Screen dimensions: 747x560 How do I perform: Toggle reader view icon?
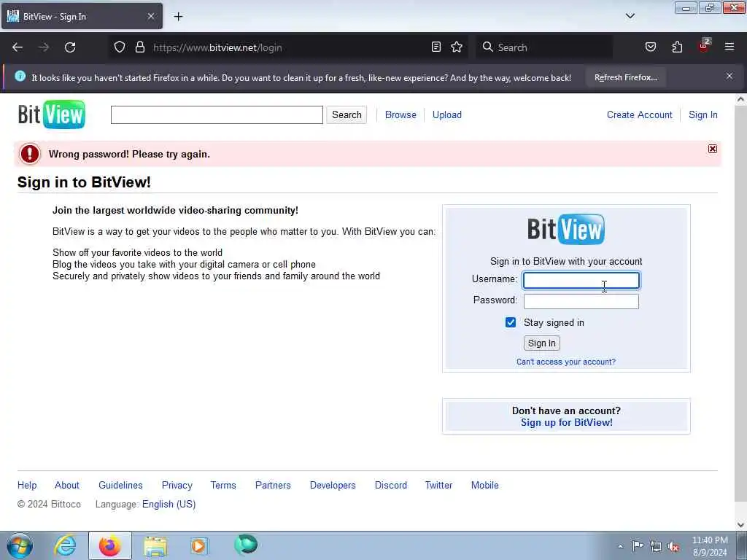click(436, 47)
